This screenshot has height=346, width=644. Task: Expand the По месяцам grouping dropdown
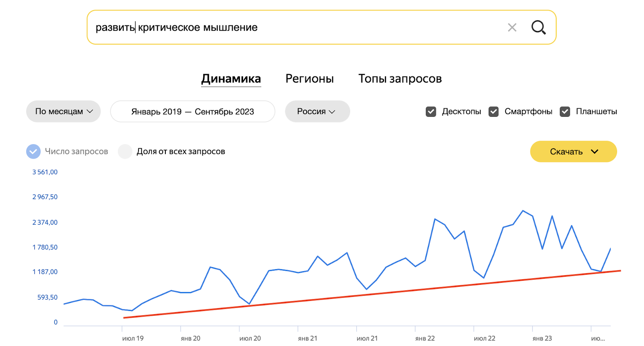[x=63, y=111]
